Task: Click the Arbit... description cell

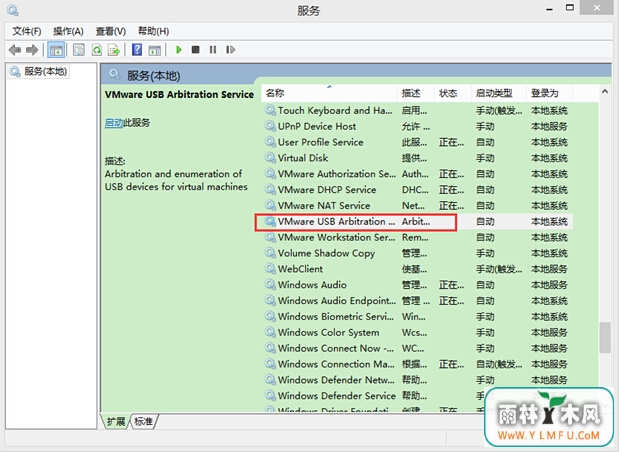Action: [x=416, y=221]
